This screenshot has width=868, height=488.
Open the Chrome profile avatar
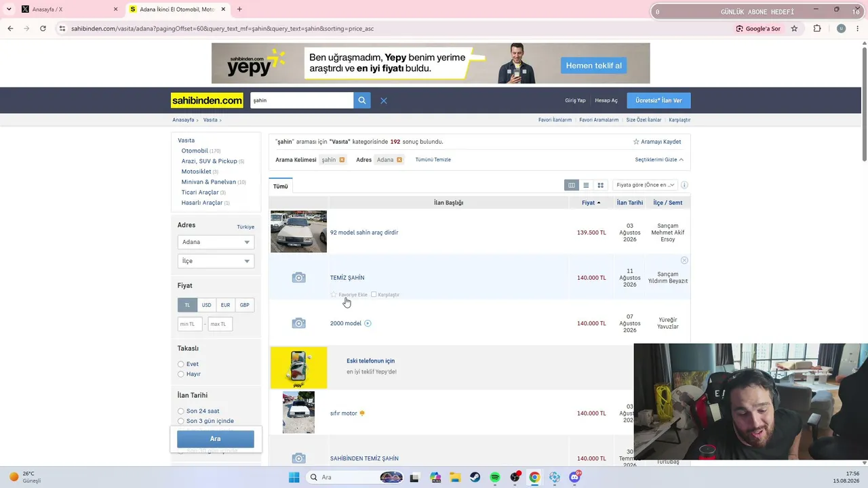(x=842, y=28)
